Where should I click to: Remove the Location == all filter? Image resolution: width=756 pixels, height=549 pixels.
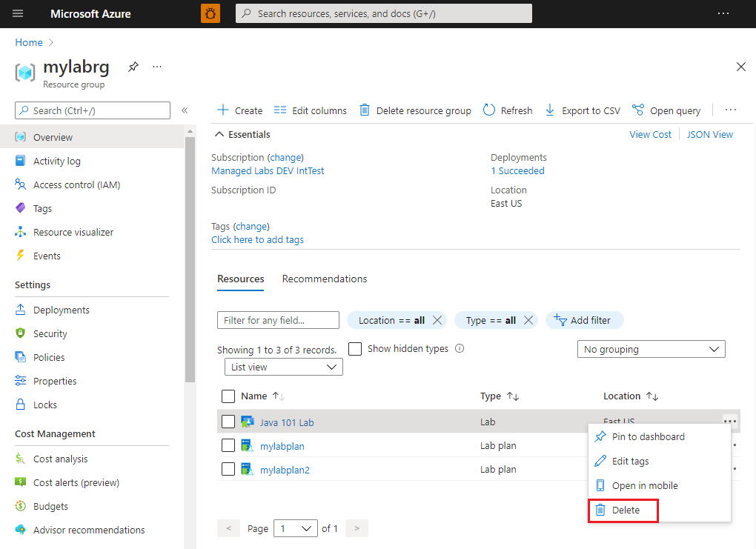pos(437,320)
